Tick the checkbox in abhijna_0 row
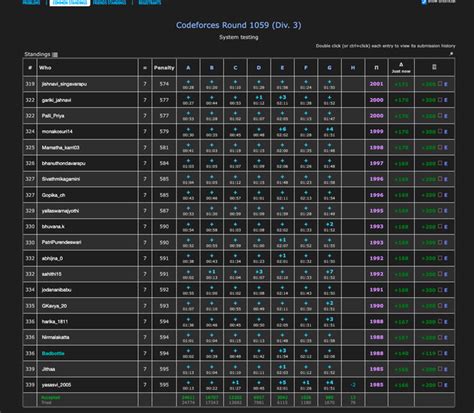Viewport: 474px width, 413px height. click(x=440, y=258)
